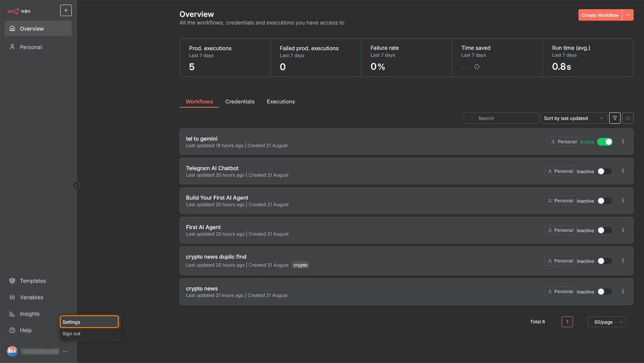Deactivate the tel to gemini workflow
The image size is (644, 363).
[x=605, y=142]
